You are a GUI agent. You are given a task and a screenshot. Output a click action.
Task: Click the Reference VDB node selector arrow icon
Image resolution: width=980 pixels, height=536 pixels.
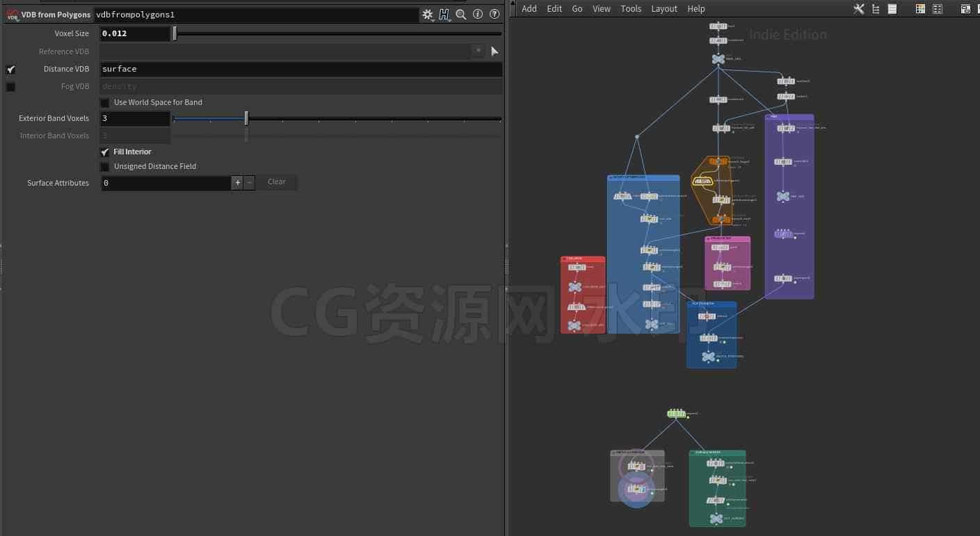pyautogui.click(x=495, y=51)
